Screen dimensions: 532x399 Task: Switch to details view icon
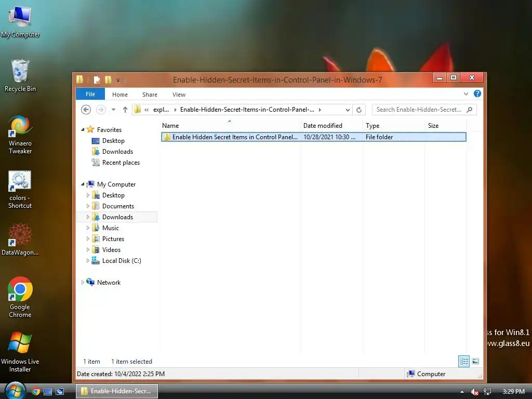(x=464, y=362)
